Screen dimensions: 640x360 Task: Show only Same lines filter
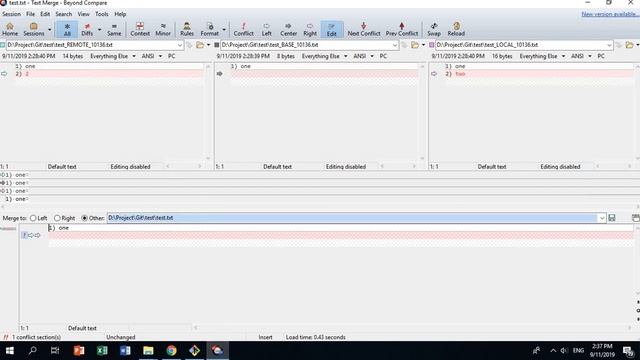[114, 29]
